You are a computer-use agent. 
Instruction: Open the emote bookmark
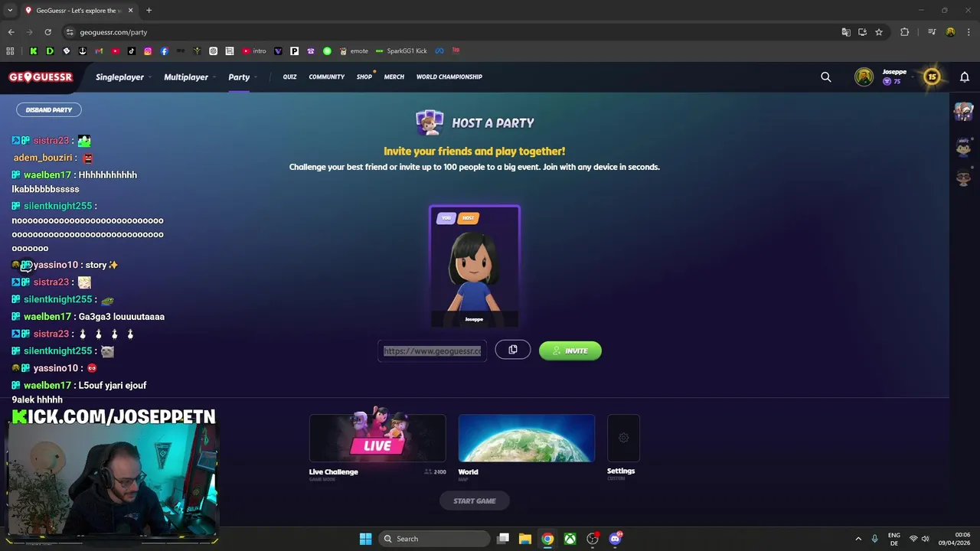click(354, 51)
